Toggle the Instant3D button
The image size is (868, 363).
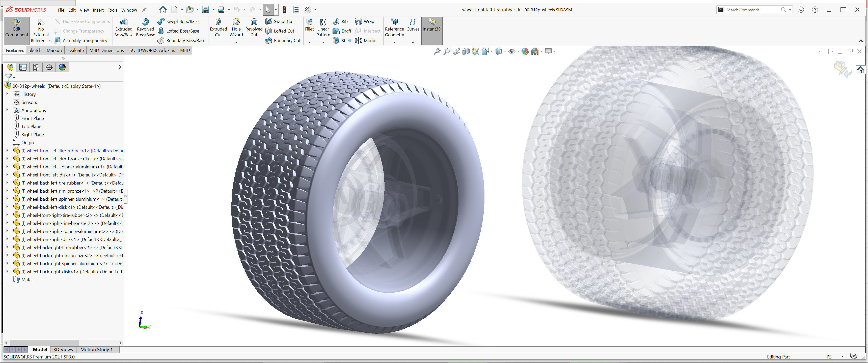pos(431,26)
